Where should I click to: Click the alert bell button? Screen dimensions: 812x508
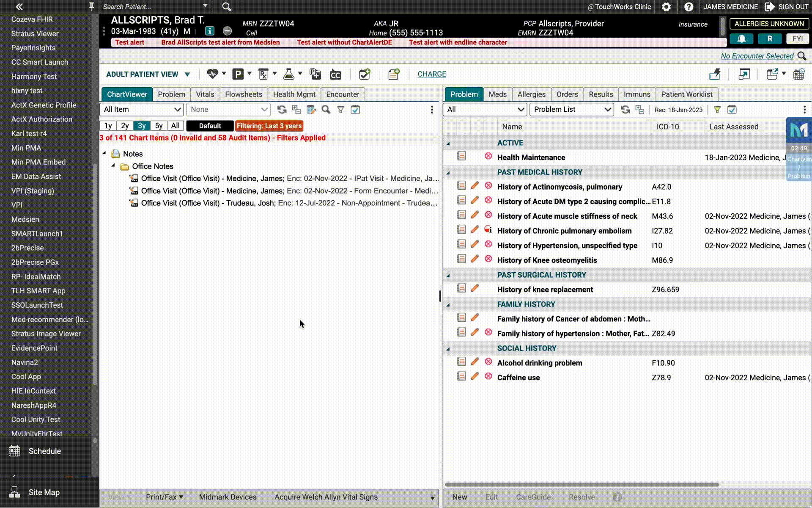(741, 39)
